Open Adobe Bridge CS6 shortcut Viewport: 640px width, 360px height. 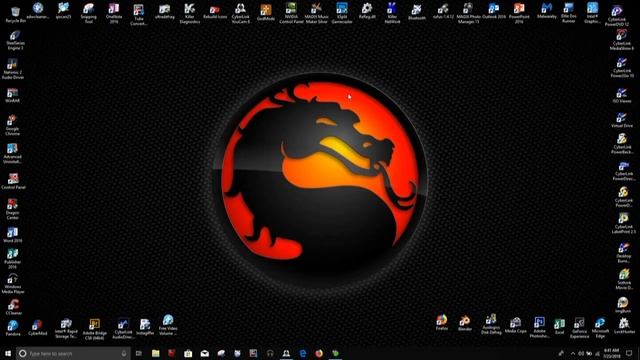(x=94, y=330)
